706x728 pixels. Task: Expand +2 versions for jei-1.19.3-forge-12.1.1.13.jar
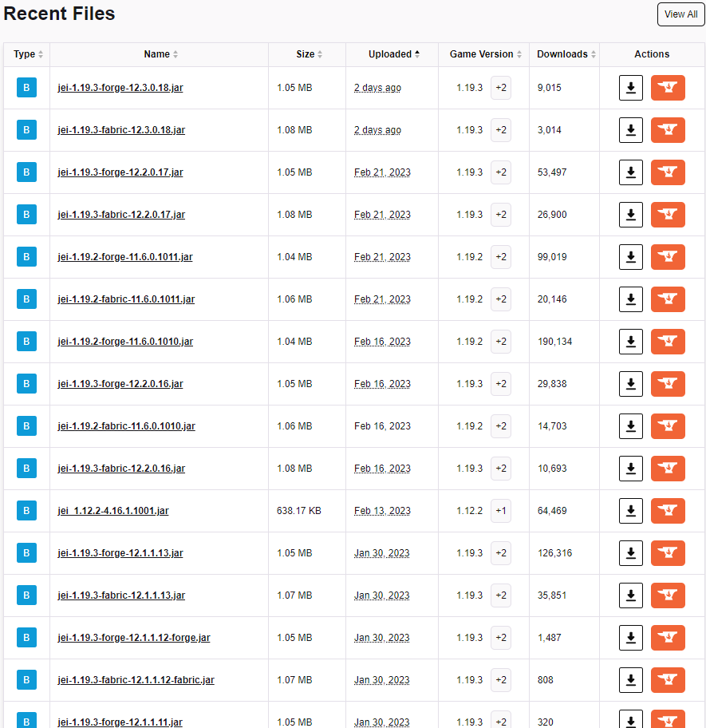click(500, 553)
